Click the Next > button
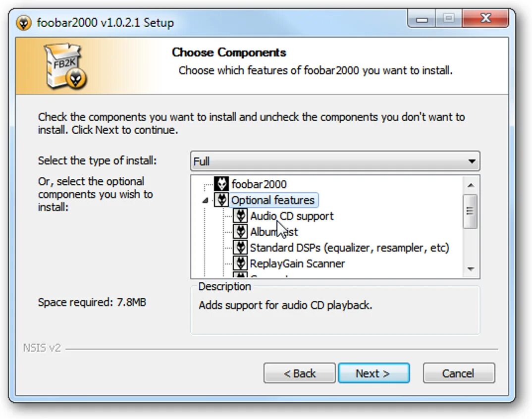The image size is (532, 419). 373,373
